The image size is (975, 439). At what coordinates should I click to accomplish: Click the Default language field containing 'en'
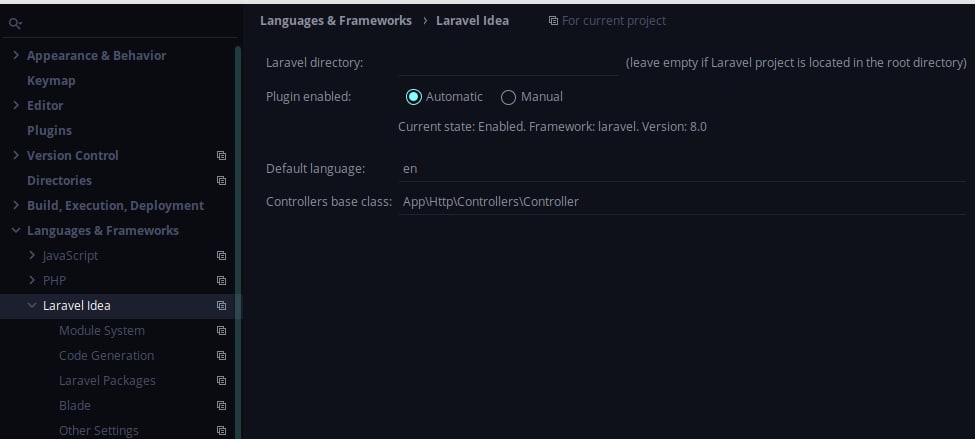(x=682, y=169)
